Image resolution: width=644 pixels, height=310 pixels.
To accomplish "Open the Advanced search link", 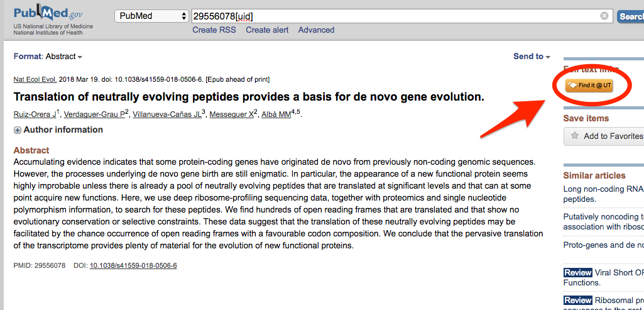I will click(316, 30).
